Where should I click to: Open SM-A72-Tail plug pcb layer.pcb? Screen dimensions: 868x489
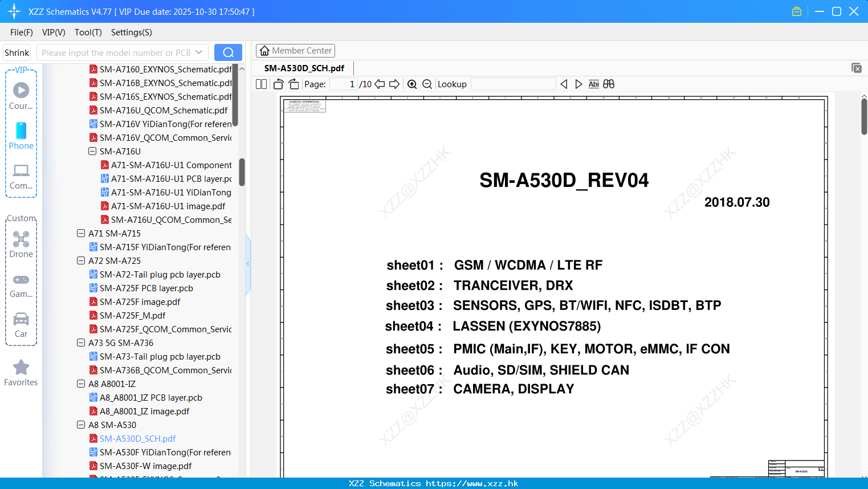154,274
